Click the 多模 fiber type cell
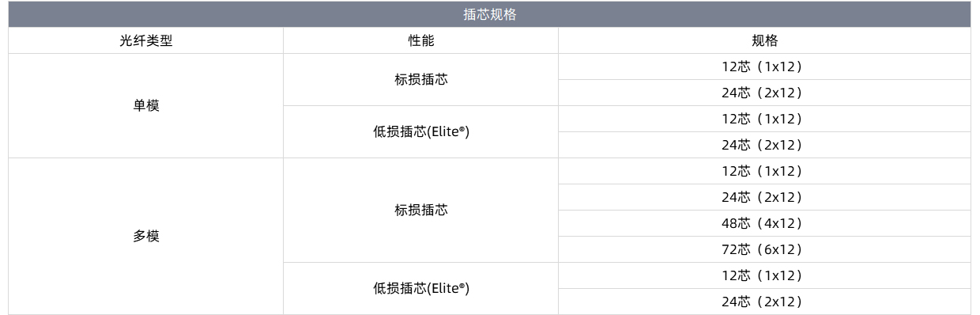980x315 pixels. tap(146, 237)
